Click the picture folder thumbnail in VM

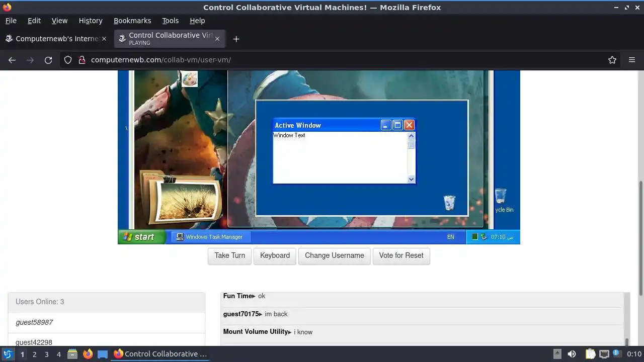click(x=181, y=198)
